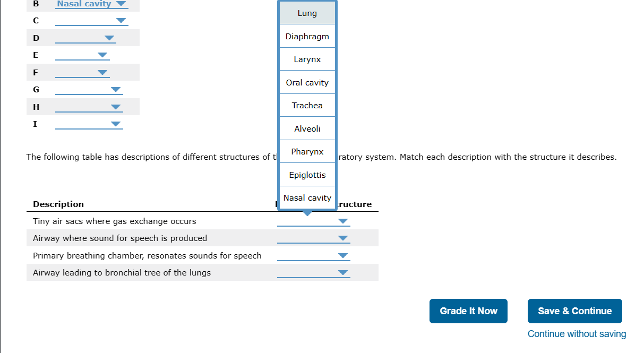Screen dimensions: 644x353
Task: Choose Larynx from the structure list
Action: 307,59
